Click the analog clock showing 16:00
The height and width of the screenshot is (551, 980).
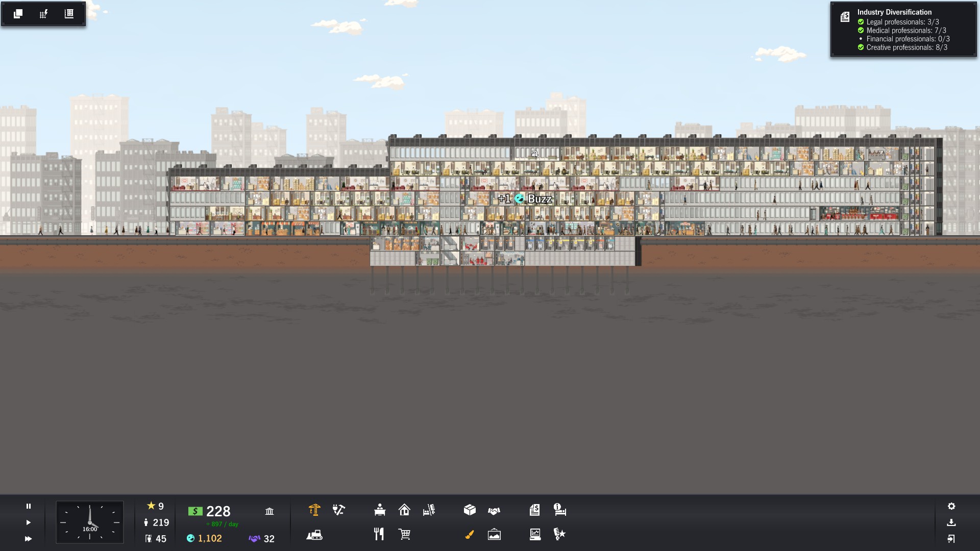[90, 522]
